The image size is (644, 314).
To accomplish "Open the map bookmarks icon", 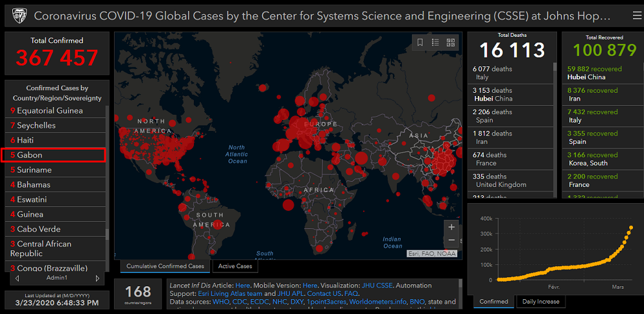I will coord(420,43).
